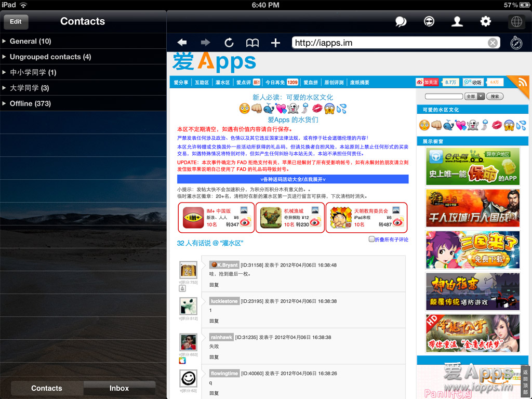
Task: Go back with the browser back arrow
Action: (182, 43)
